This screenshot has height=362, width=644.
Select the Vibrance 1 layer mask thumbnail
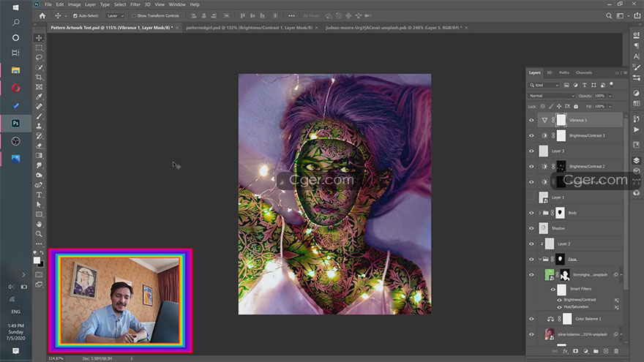[x=561, y=120]
